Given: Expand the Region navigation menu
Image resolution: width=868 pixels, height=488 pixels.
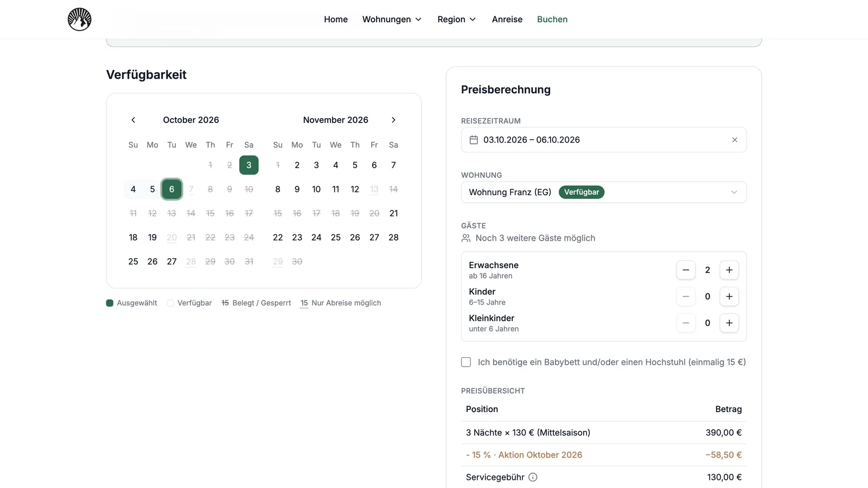Looking at the screenshot, I should 457,20.
